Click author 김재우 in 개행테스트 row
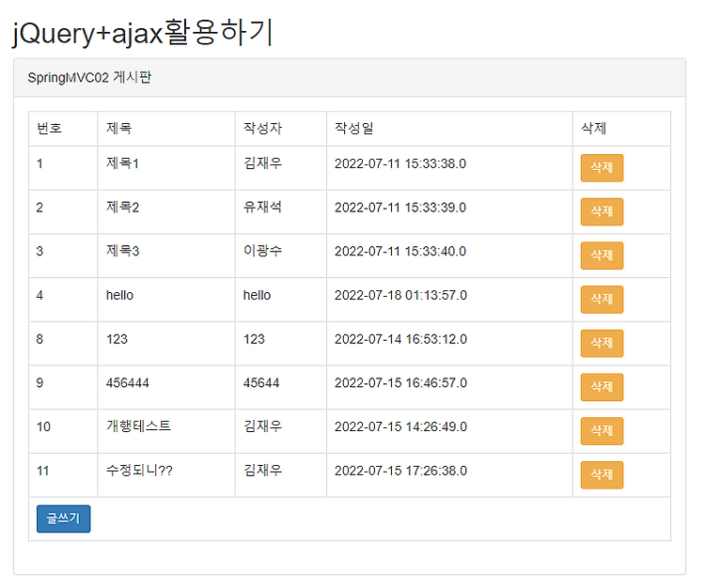Image resolution: width=705 pixels, height=588 pixels. pos(262,426)
